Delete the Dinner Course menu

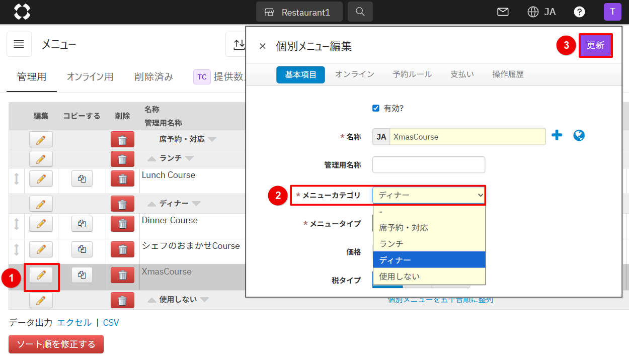(122, 224)
